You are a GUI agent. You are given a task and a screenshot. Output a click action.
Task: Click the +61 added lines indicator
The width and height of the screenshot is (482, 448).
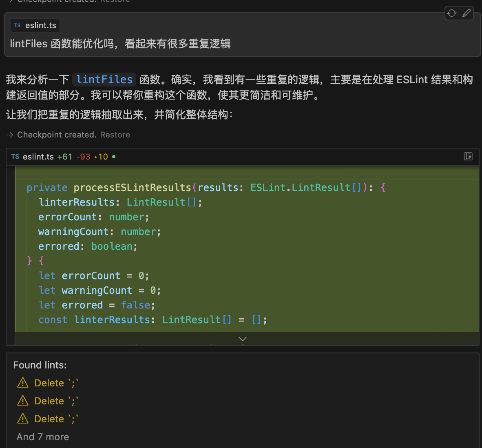(x=64, y=157)
